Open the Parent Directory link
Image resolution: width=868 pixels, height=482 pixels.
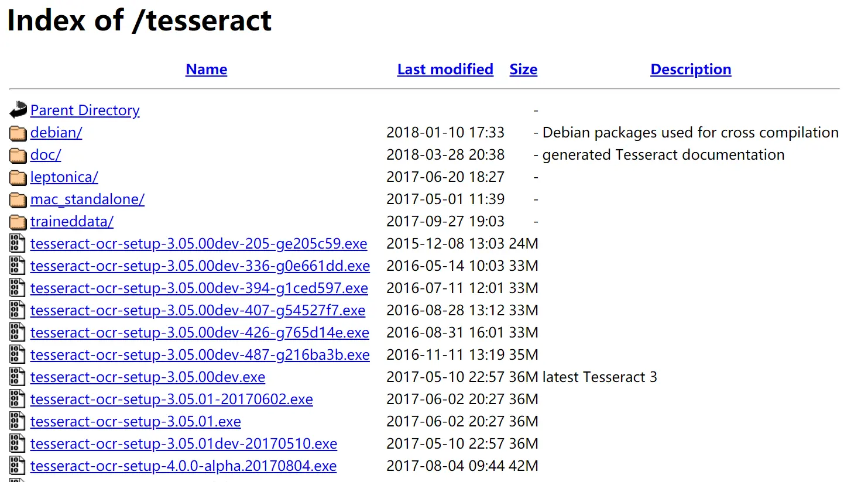point(85,110)
